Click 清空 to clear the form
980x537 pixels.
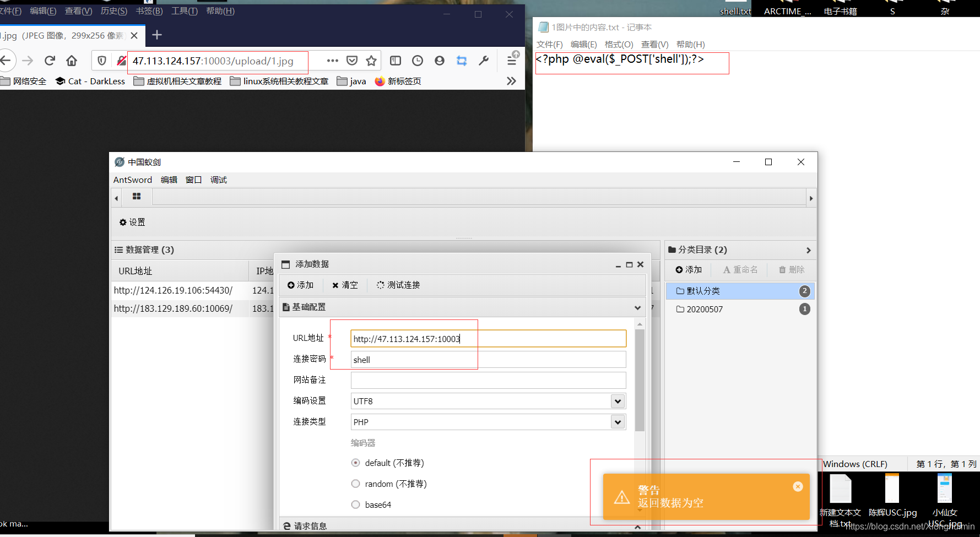click(x=345, y=285)
